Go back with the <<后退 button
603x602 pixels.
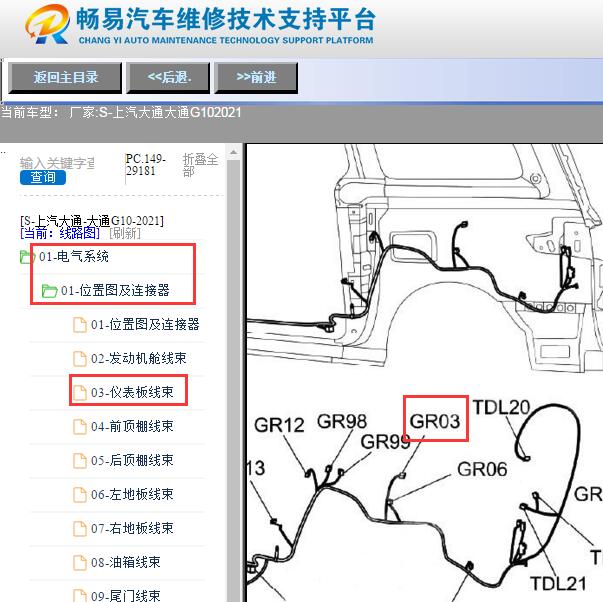[168, 78]
